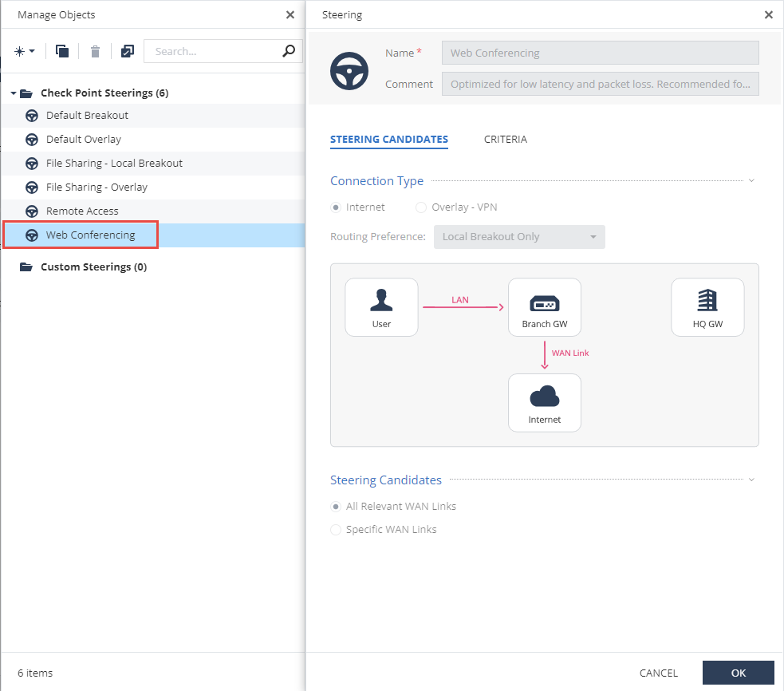Click the Connection Type section heading
The image size is (784, 691).
click(x=376, y=181)
